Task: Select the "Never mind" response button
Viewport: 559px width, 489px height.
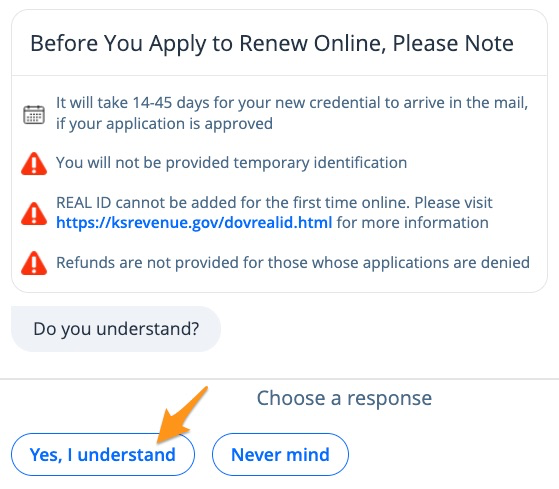Action: point(280,454)
